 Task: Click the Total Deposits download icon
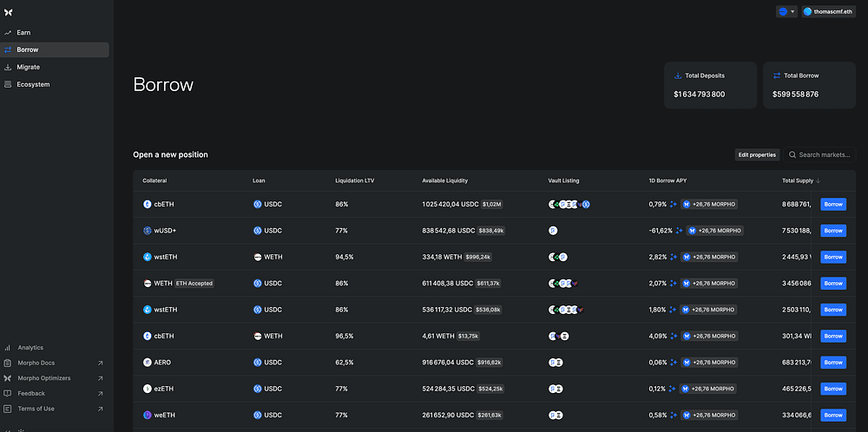[x=678, y=75]
